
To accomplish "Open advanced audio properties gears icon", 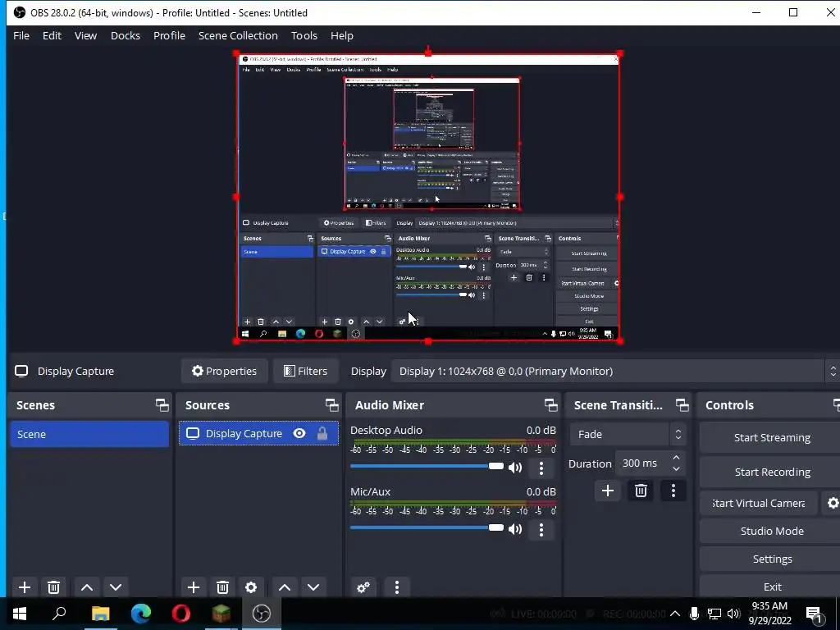I will point(363,587).
